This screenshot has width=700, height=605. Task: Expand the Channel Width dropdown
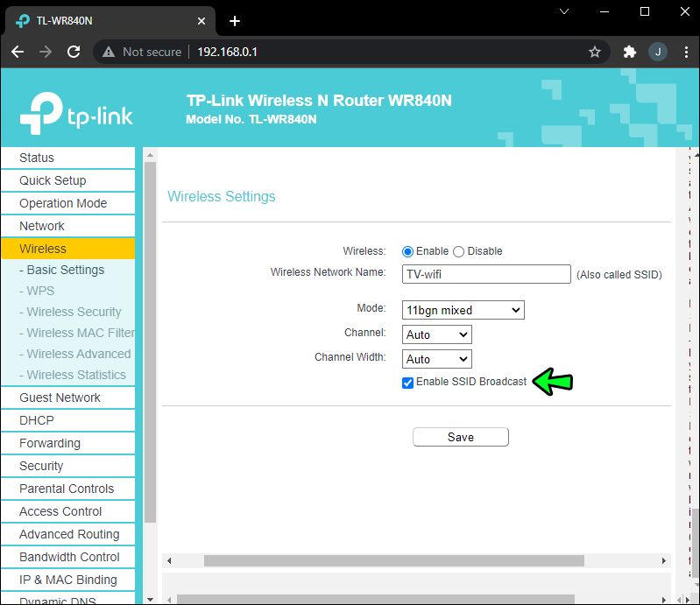click(436, 359)
